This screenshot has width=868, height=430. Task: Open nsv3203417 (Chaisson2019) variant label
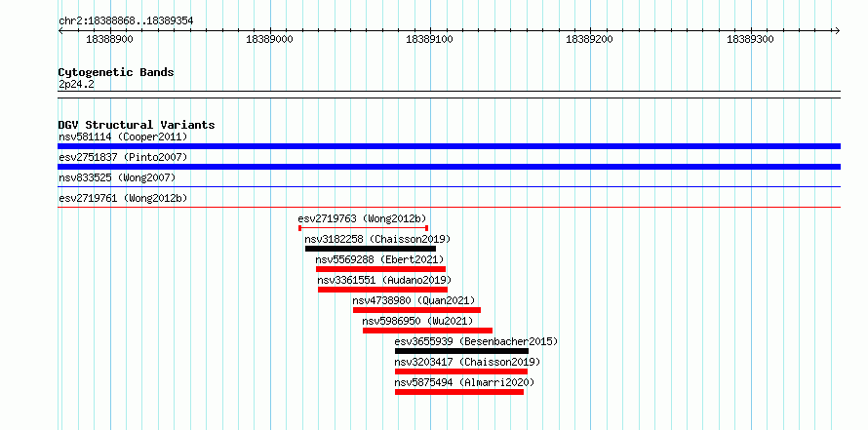468,362
